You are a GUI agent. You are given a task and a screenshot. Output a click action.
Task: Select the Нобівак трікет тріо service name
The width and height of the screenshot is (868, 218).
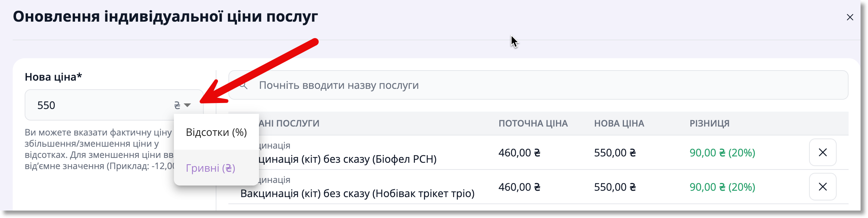tap(357, 193)
